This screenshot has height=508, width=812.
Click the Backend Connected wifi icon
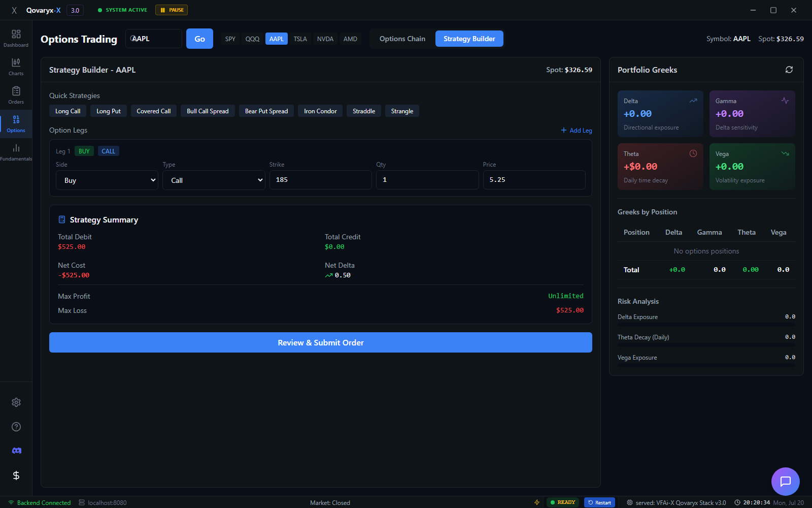point(11,502)
